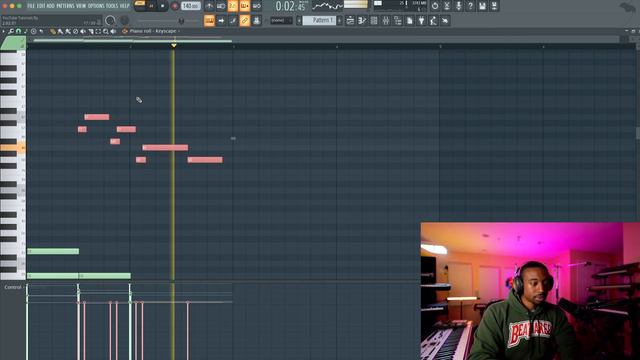
Task: Open the ADD menu
Action: tap(50, 6)
